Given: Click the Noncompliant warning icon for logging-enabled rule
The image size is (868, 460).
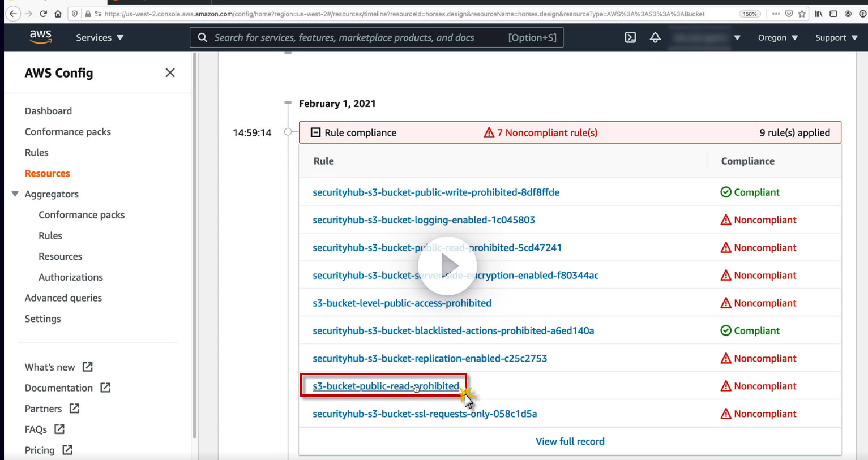Looking at the screenshot, I should pos(726,220).
